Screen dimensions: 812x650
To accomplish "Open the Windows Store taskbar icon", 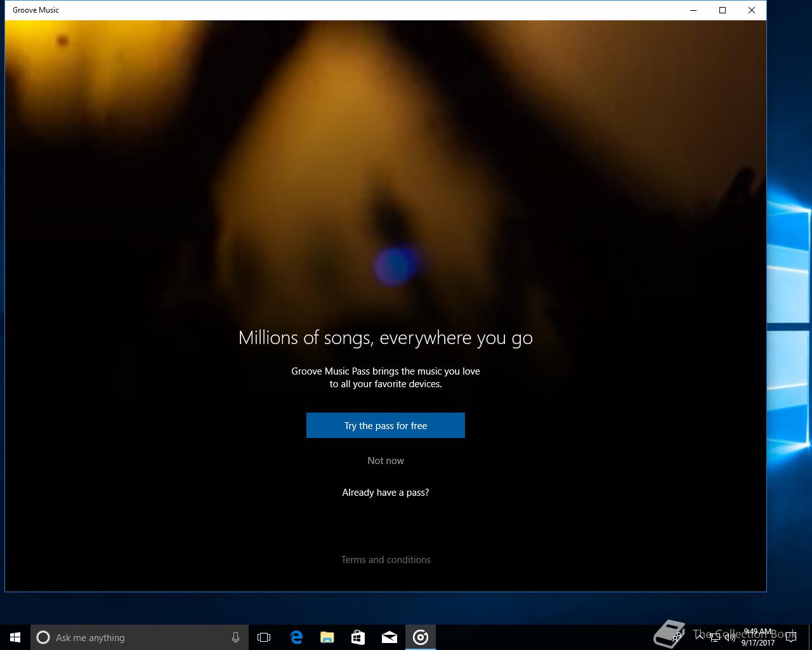I will 358,637.
